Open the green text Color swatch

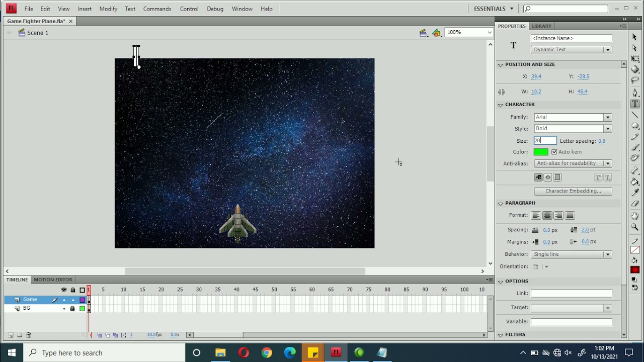point(541,152)
